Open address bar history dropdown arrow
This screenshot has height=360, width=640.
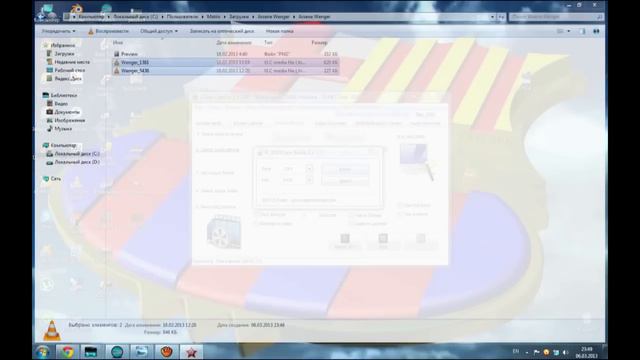(492, 17)
